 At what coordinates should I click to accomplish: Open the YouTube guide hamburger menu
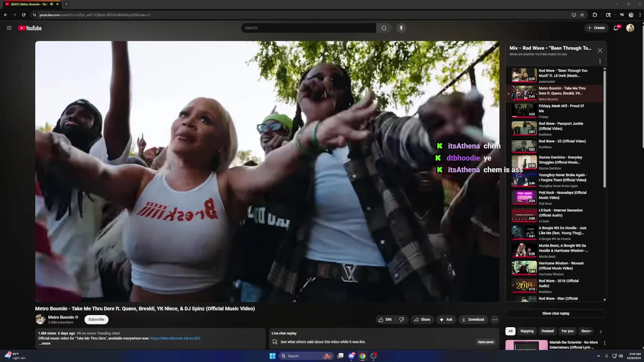(x=9, y=28)
